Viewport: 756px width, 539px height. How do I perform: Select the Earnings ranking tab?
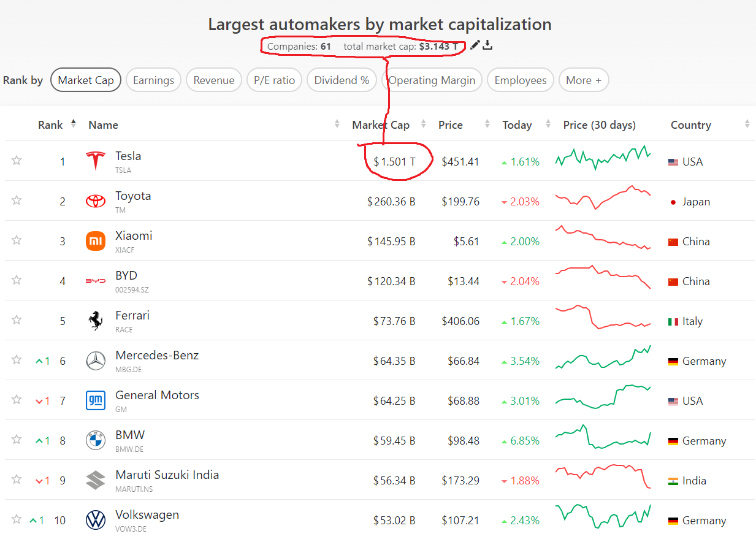pos(153,80)
